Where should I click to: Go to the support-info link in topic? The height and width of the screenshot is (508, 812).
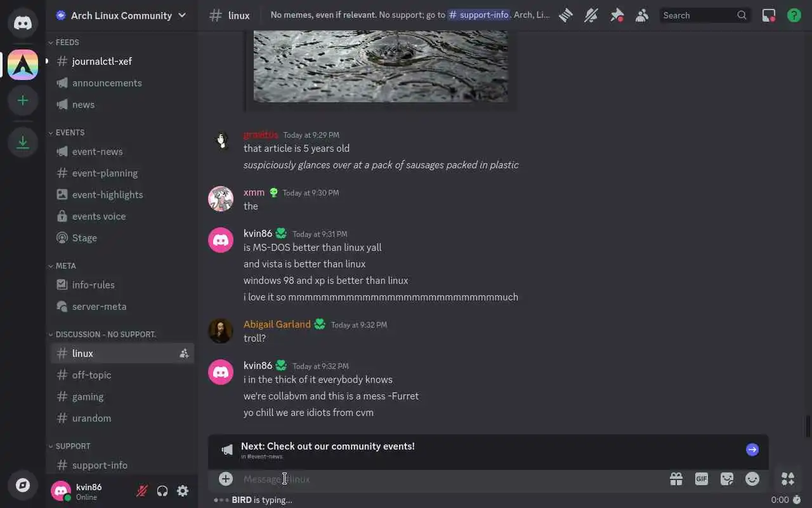tap(479, 15)
